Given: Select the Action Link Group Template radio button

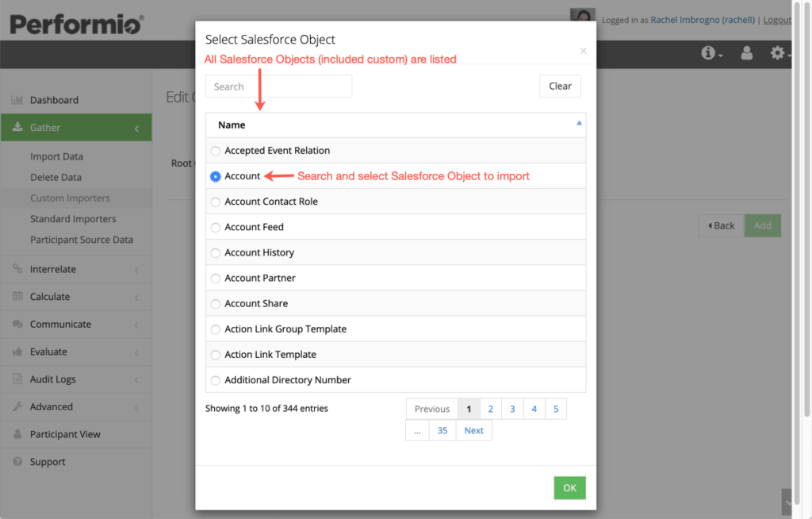Looking at the screenshot, I should click(x=216, y=329).
